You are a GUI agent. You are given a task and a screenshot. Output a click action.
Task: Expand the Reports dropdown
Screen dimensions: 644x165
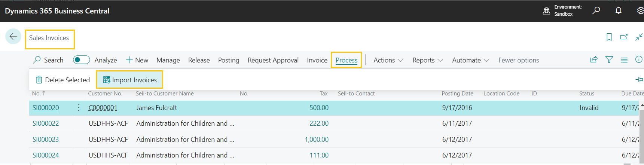[428, 60]
